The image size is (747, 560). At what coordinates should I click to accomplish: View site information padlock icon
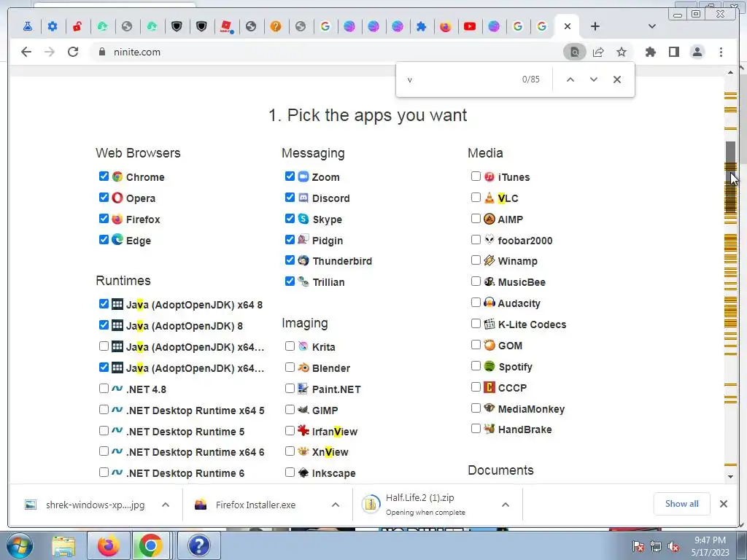tap(102, 52)
